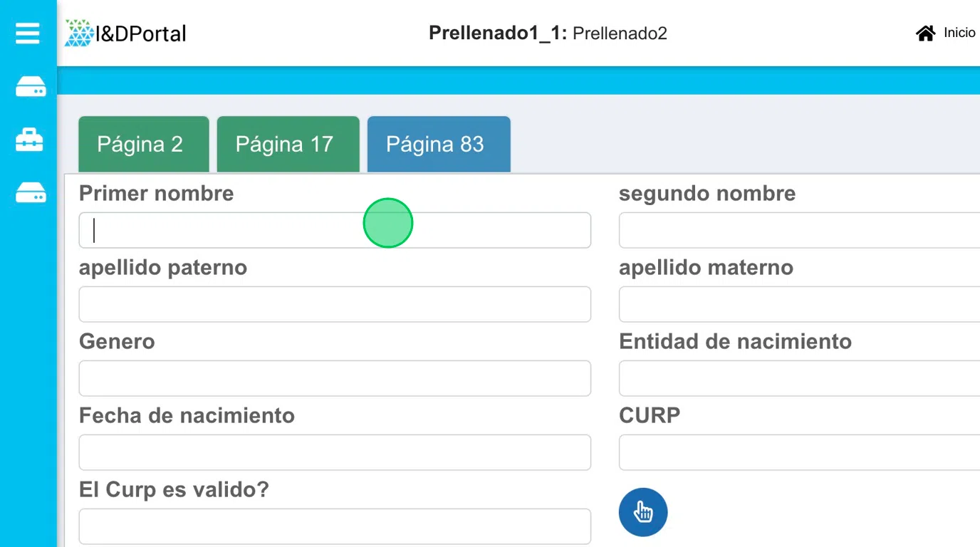
Task: Focus the "El Curp es valido?" field
Action: coord(335,526)
